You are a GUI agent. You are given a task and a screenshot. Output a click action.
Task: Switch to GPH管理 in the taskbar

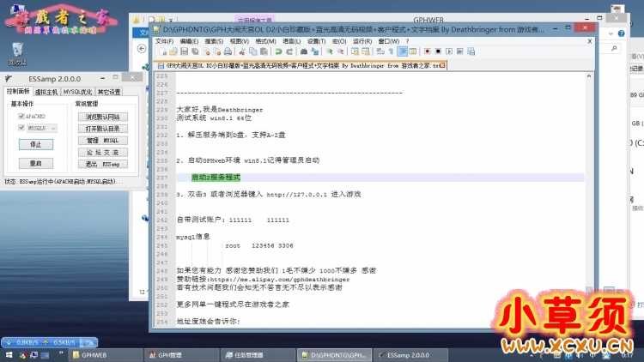[x=182, y=355]
